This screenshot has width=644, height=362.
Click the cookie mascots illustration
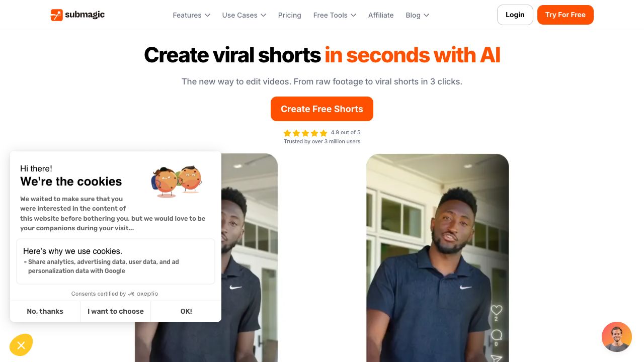point(177,181)
